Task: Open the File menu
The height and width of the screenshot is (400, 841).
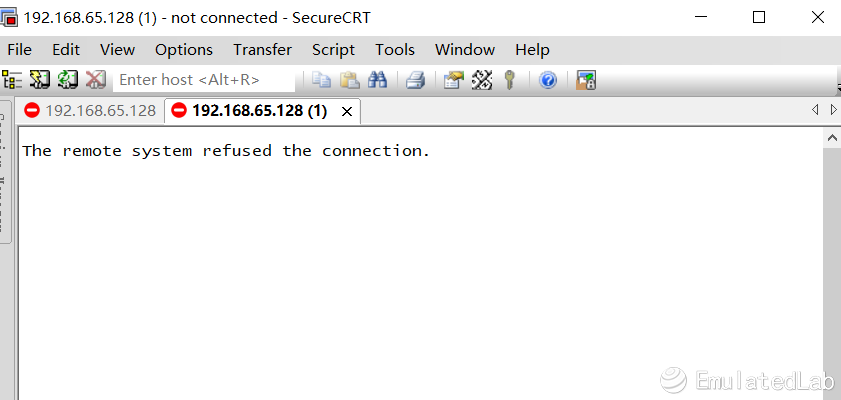Action: point(19,50)
